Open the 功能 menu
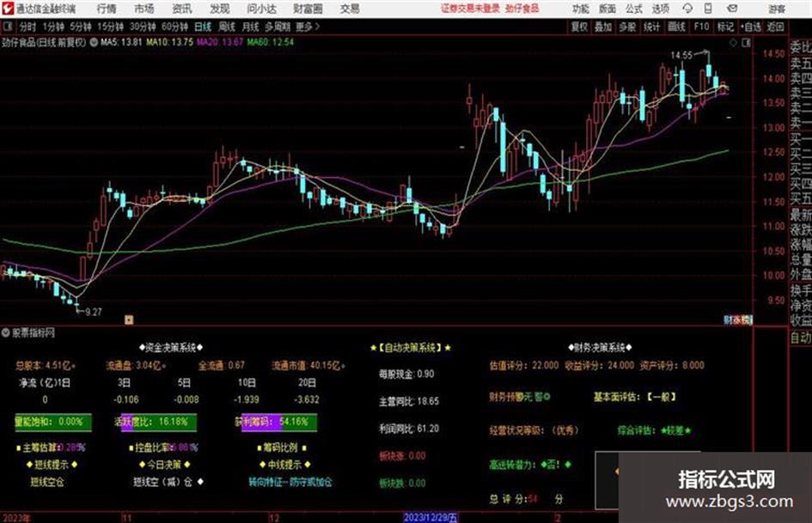Image resolution: width=812 pixels, height=523 pixels. tap(581, 9)
